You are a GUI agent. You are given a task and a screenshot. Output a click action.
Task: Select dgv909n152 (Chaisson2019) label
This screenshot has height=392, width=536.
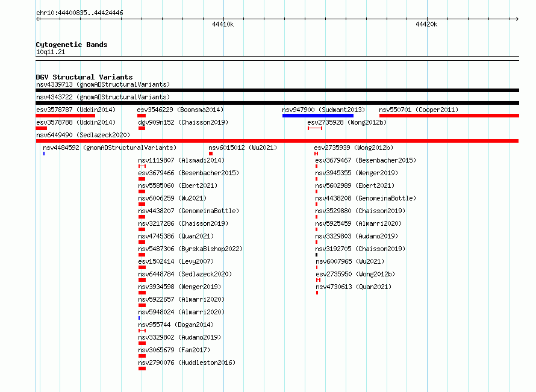183,122
